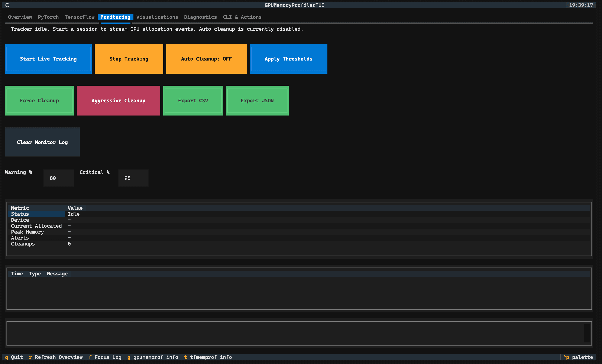Trigger Aggressive Cleanup
The image size is (602, 364).
point(118,100)
